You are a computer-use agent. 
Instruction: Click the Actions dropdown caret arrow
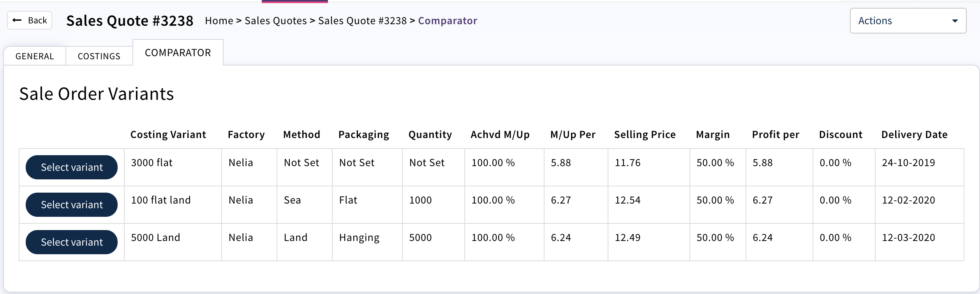[x=955, y=21]
